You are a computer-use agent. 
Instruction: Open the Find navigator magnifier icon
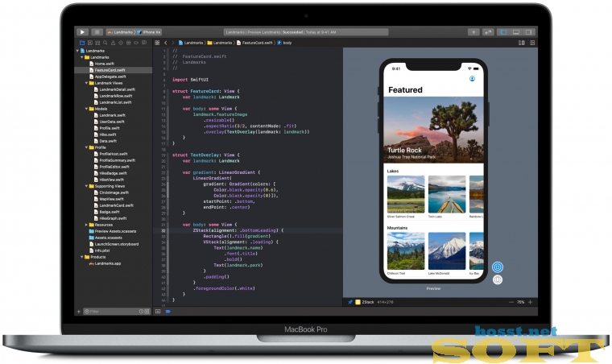coord(105,43)
